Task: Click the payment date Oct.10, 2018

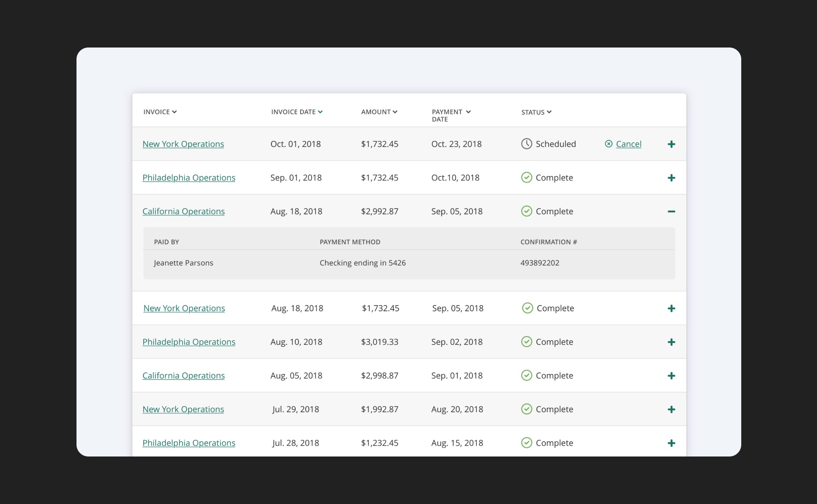Action: pos(455,178)
